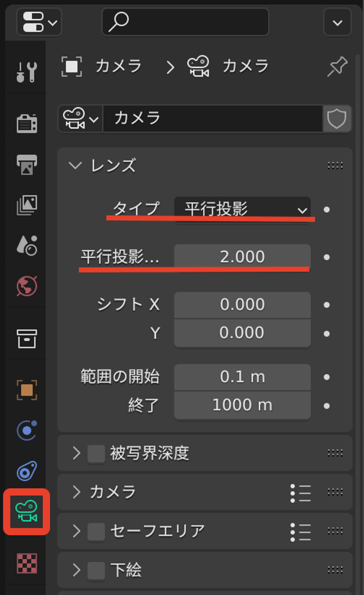Click the 終了 1000 m field
Viewport: 364px width, 595px height.
click(x=242, y=405)
